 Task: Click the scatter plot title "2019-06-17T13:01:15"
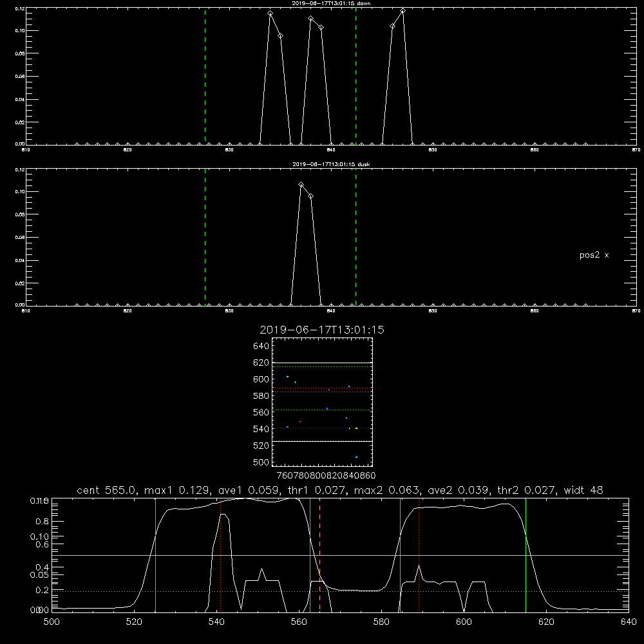pyautogui.click(x=322, y=330)
